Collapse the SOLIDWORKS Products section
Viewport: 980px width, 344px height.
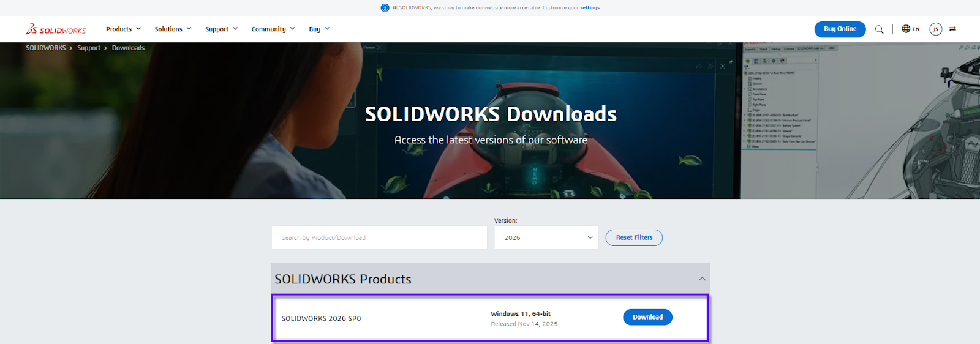[702, 279]
